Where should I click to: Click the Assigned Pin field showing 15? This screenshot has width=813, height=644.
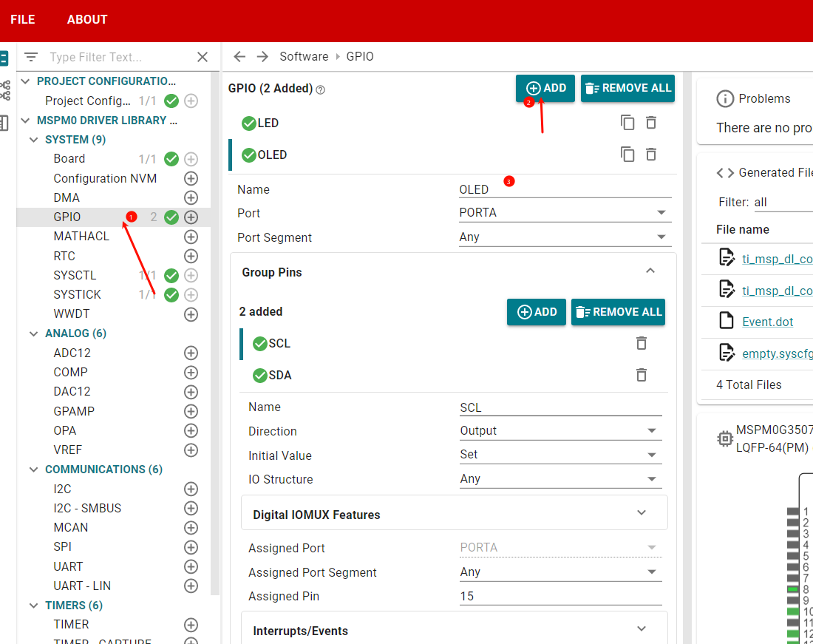click(560, 596)
